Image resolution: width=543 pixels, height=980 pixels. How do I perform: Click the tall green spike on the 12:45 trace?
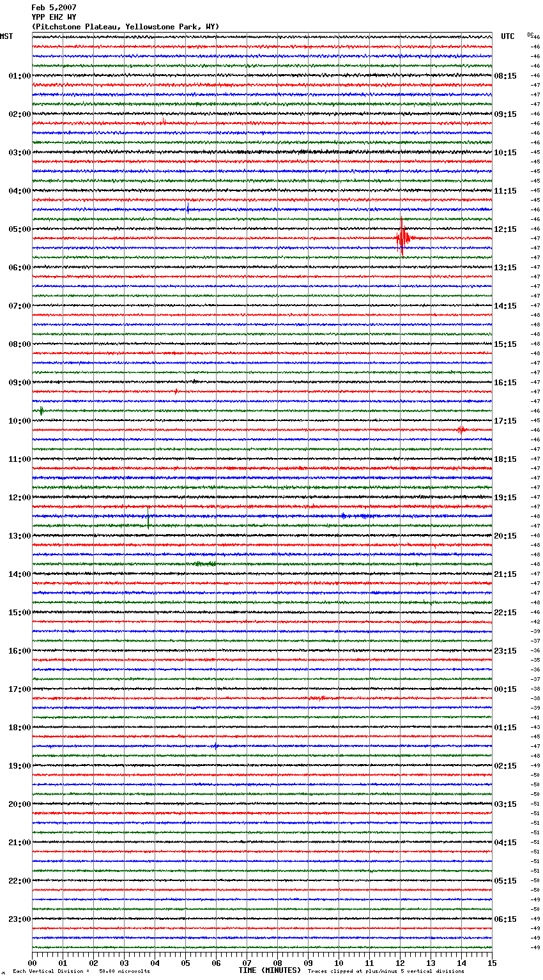pyautogui.click(x=148, y=519)
